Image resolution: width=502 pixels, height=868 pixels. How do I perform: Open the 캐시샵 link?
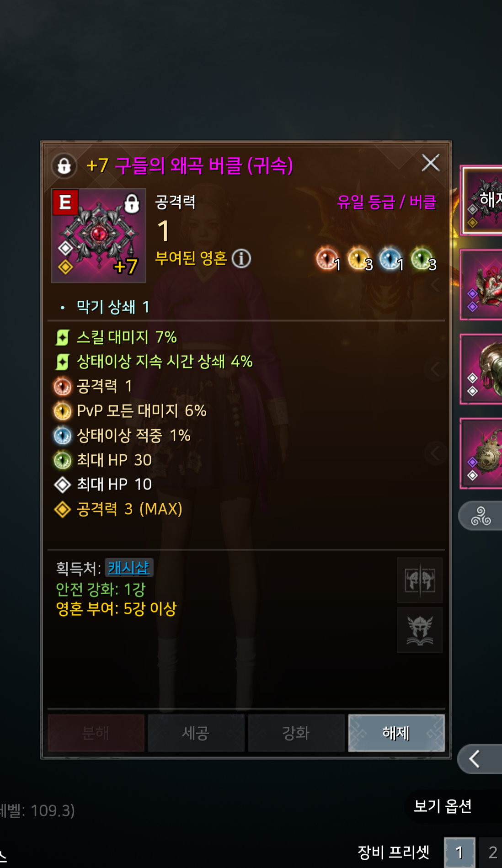[x=129, y=568]
